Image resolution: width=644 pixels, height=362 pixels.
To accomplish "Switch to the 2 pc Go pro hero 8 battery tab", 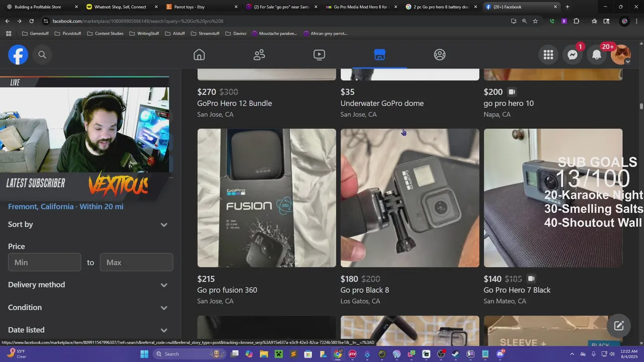I will 440,7.
